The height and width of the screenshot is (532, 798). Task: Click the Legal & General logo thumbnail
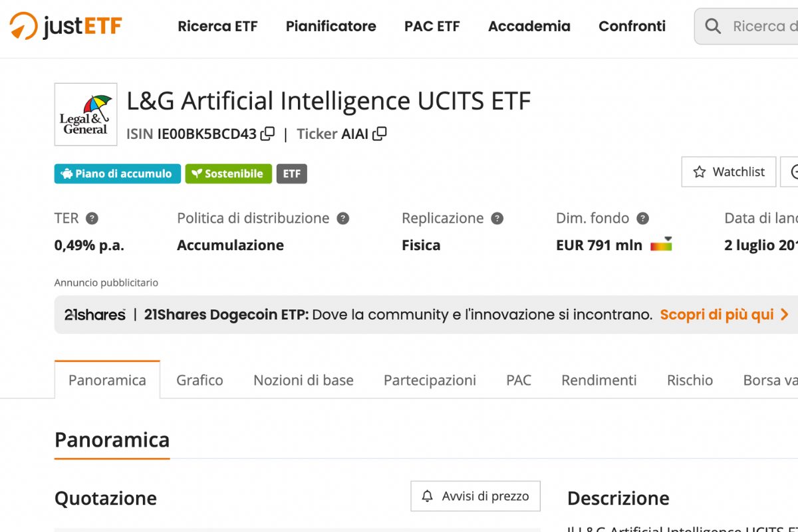(x=86, y=114)
